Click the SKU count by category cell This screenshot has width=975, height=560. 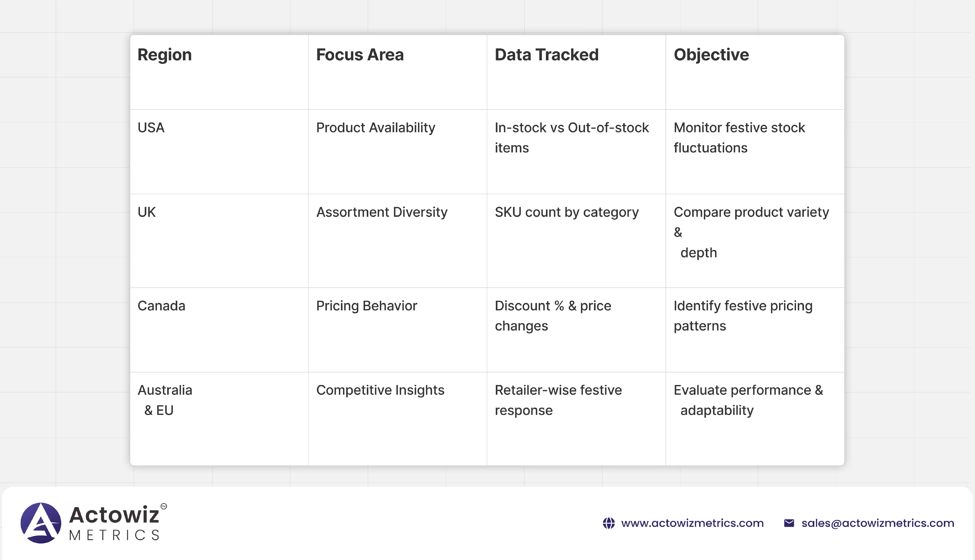(566, 212)
